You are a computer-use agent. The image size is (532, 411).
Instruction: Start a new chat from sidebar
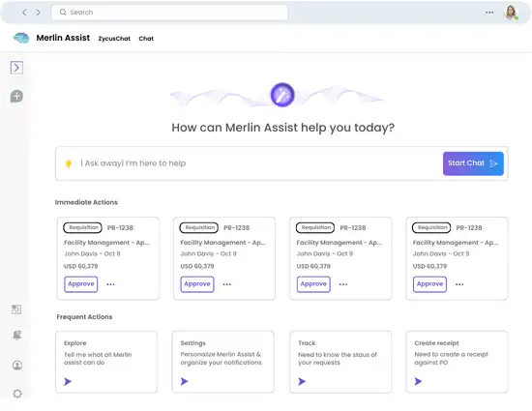16,96
